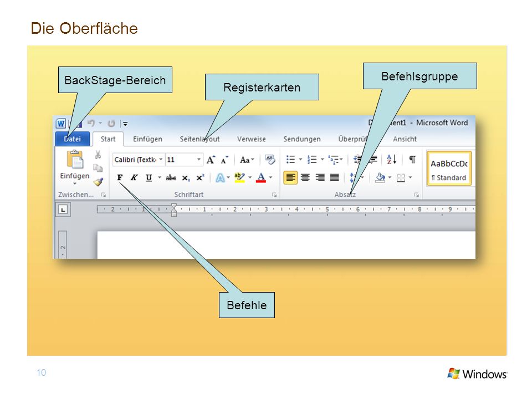Expand the underline style dropdown arrow
The width and height of the screenshot is (532, 399).
coord(159,177)
